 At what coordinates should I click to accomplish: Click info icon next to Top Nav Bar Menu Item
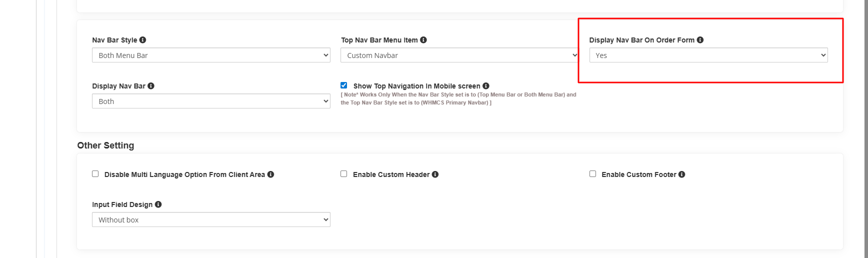423,40
